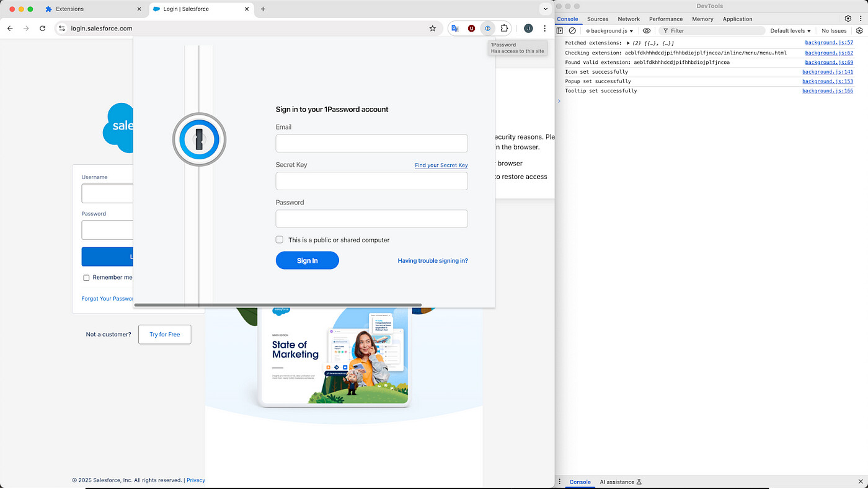868x489 pixels.
Task: Focus the 1Password Email field
Action: [x=371, y=143]
